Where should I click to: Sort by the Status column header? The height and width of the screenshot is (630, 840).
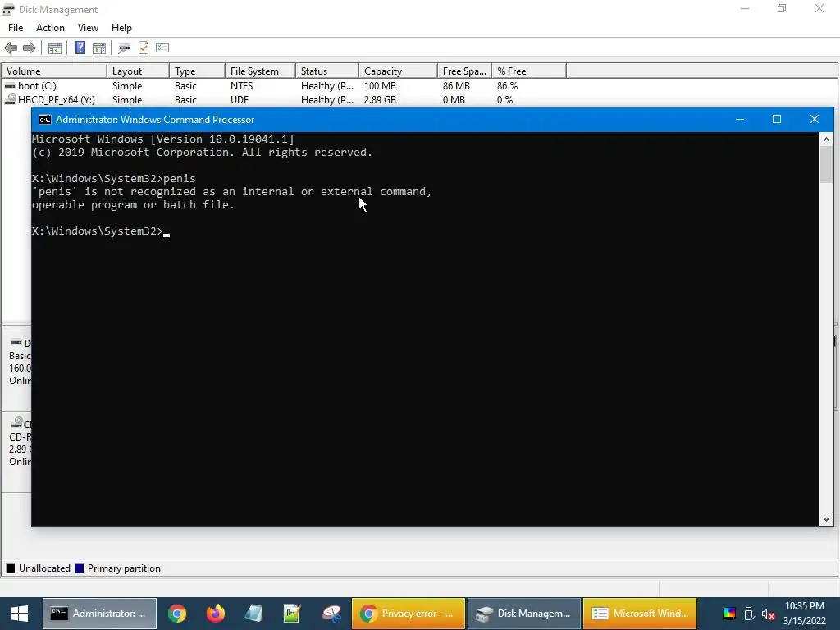click(326, 71)
